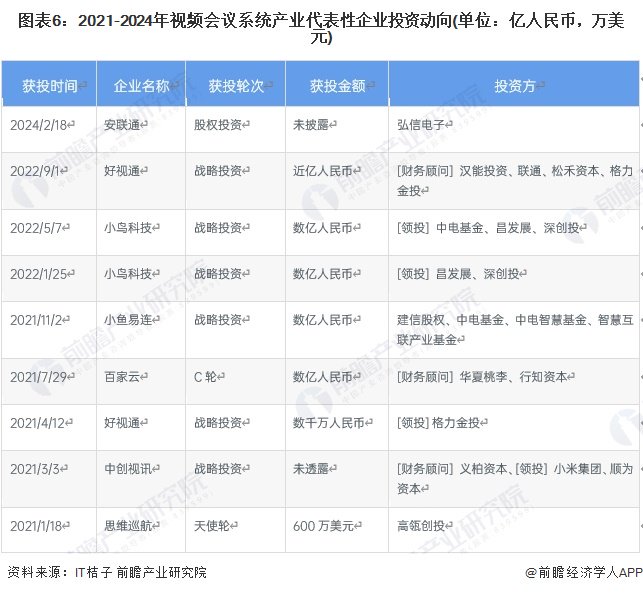
Task: Select the 百家云 company name cell
Action: [x=125, y=377]
